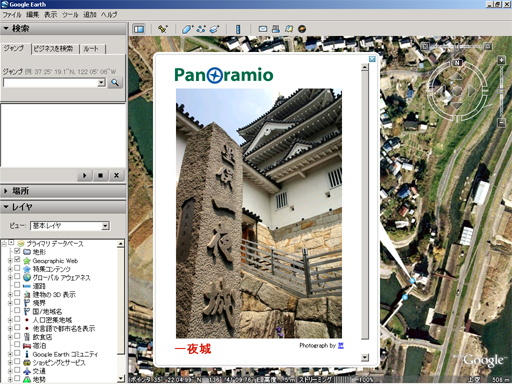Screen dimensions: 512x384
Task: Click the pan up arrow on compass
Action: (x=457, y=77)
